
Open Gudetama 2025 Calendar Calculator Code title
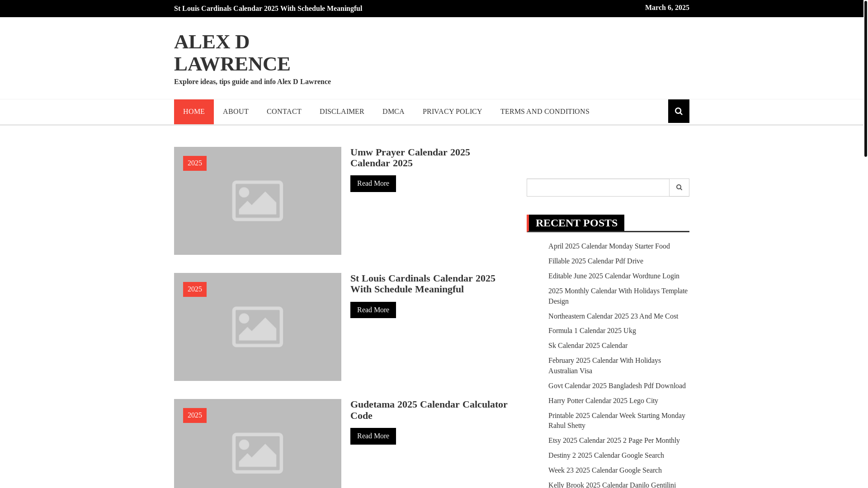(429, 410)
